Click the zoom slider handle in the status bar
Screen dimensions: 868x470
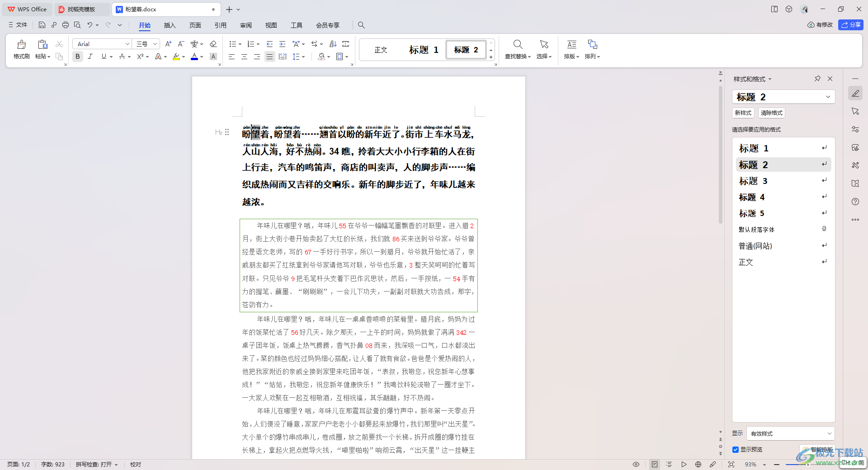[808, 465]
